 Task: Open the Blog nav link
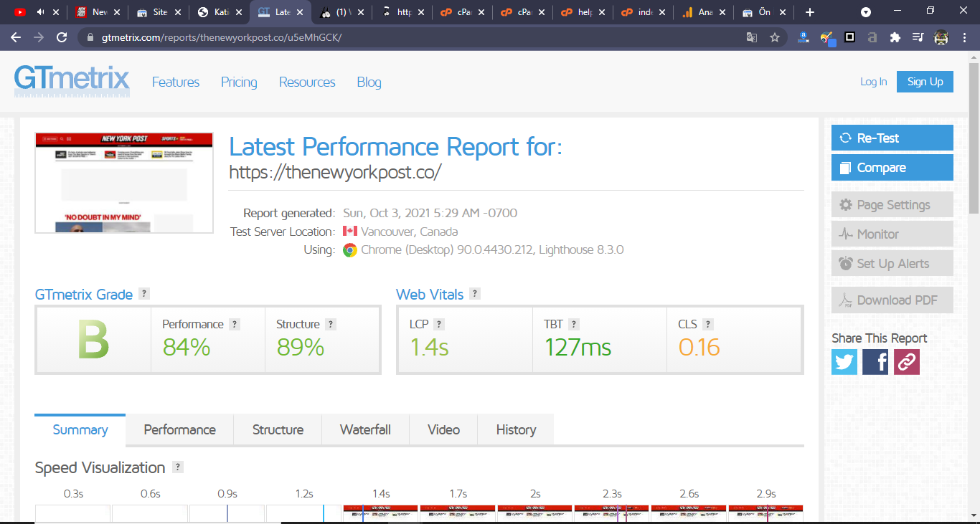369,82
